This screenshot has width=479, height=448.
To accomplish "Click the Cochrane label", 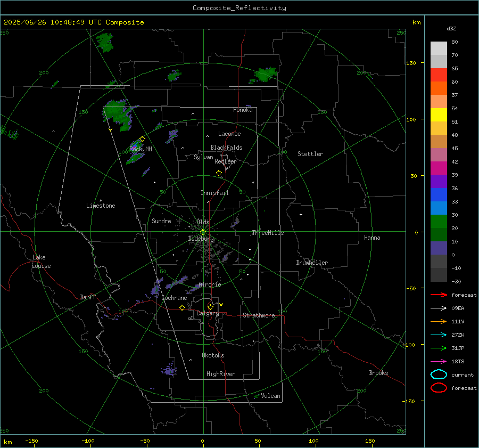I will (x=174, y=298).
